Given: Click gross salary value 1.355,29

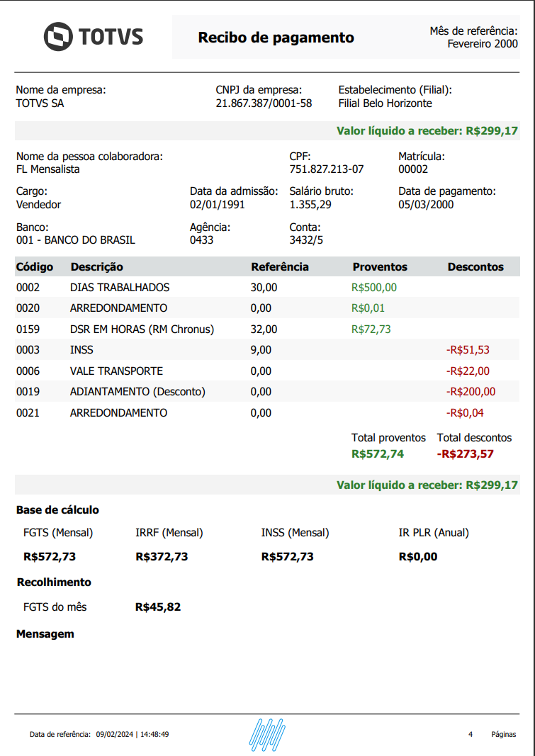Looking at the screenshot, I should pos(310,205).
